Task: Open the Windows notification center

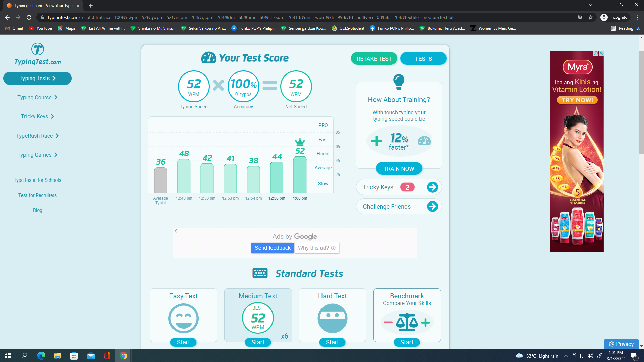Action: 634,356
